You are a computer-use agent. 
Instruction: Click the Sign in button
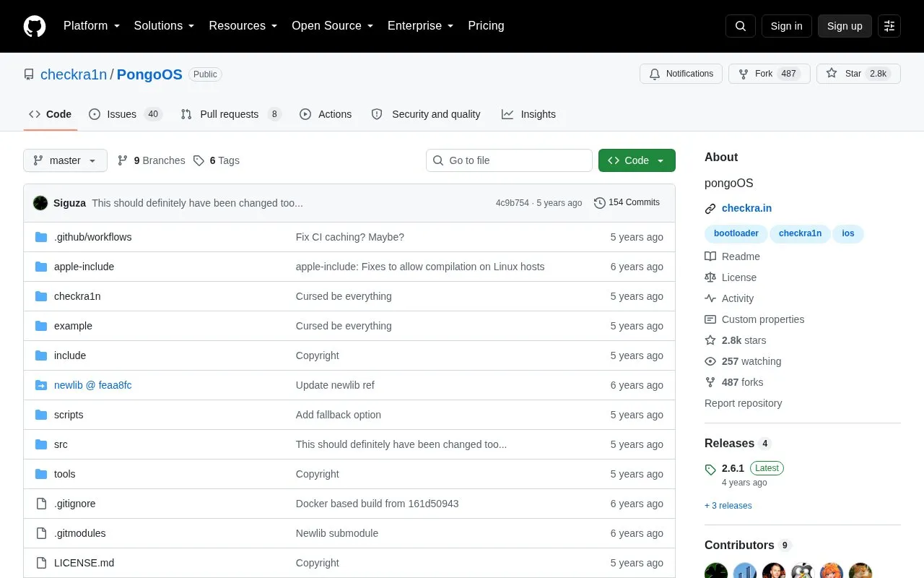point(786,26)
